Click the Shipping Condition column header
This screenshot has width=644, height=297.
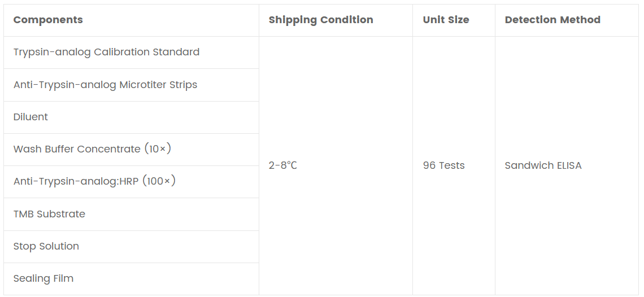click(321, 20)
